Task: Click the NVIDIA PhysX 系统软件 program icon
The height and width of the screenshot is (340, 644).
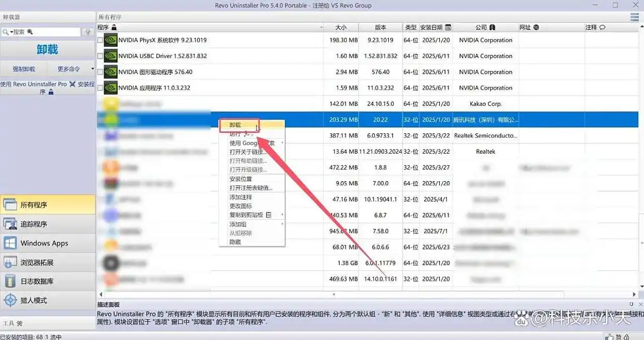Action: pos(110,40)
